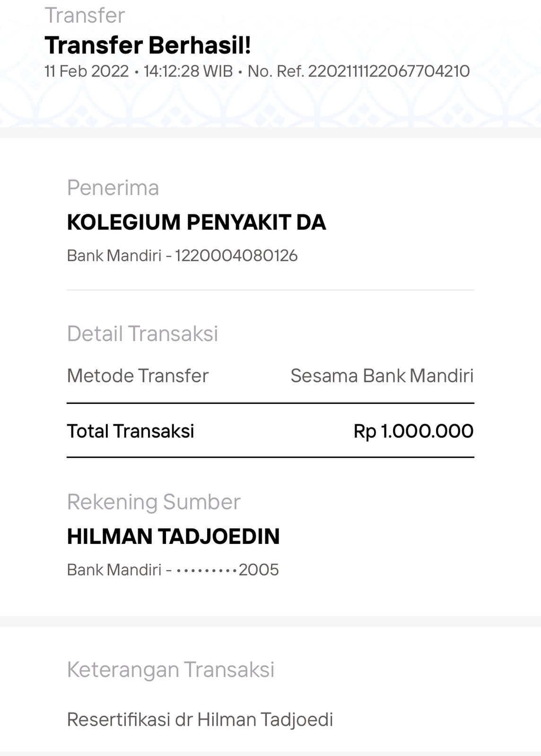Click the Keterangan Transaksi heading
The width and height of the screenshot is (541, 756).
pos(171,670)
